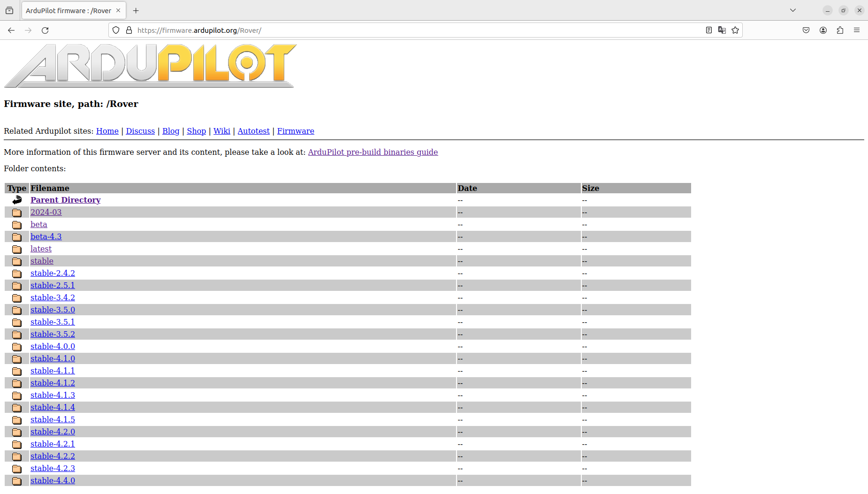Open the Wiki link
Viewport: 868px width, 494px height.
click(x=222, y=131)
